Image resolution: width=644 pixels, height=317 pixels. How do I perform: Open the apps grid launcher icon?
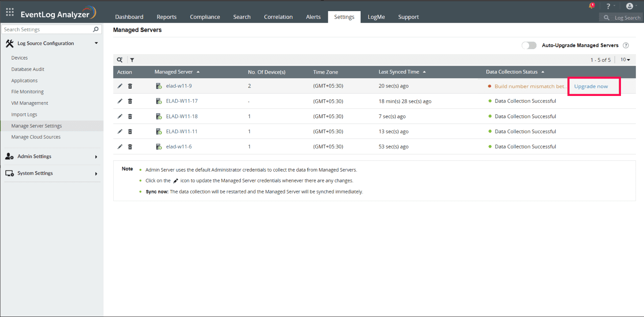click(x=10, y=12)
